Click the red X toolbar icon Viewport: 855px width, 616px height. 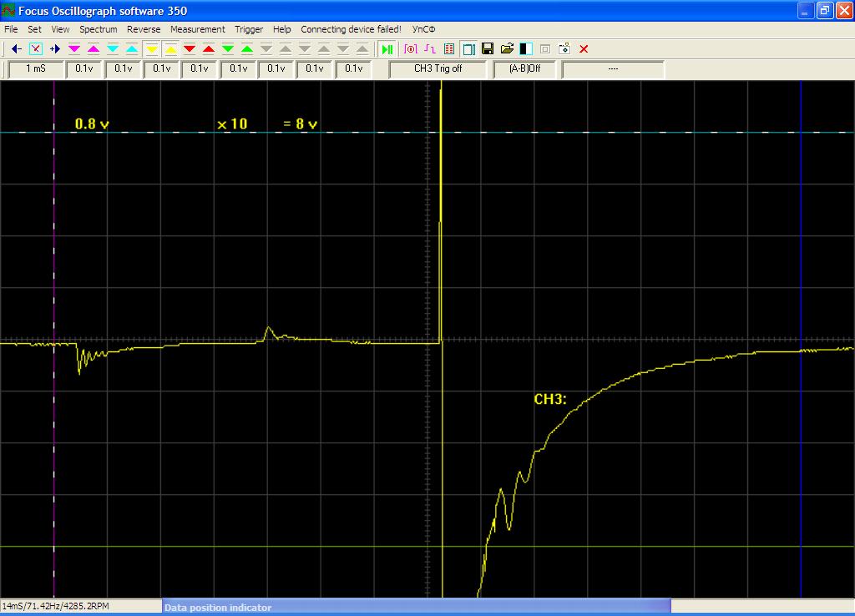[584, 49]
